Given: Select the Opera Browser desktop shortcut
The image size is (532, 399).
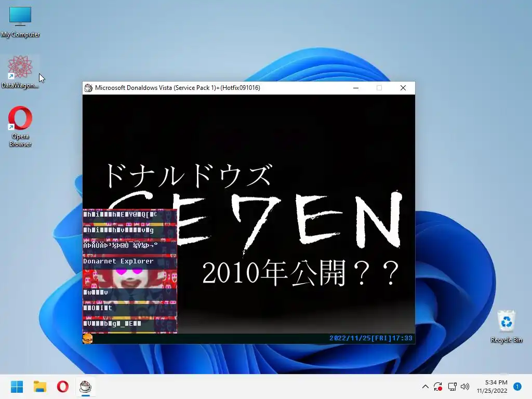Looking at the screenshot, I should [x=20, y=127].
